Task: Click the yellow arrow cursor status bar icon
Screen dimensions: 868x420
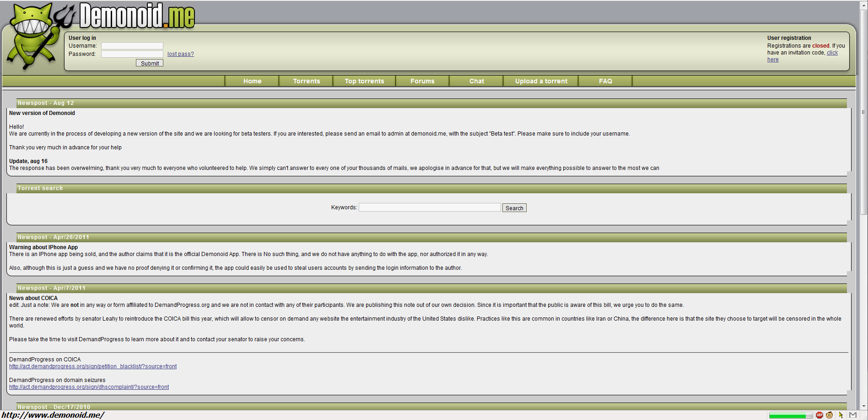Action: (841, 415)
